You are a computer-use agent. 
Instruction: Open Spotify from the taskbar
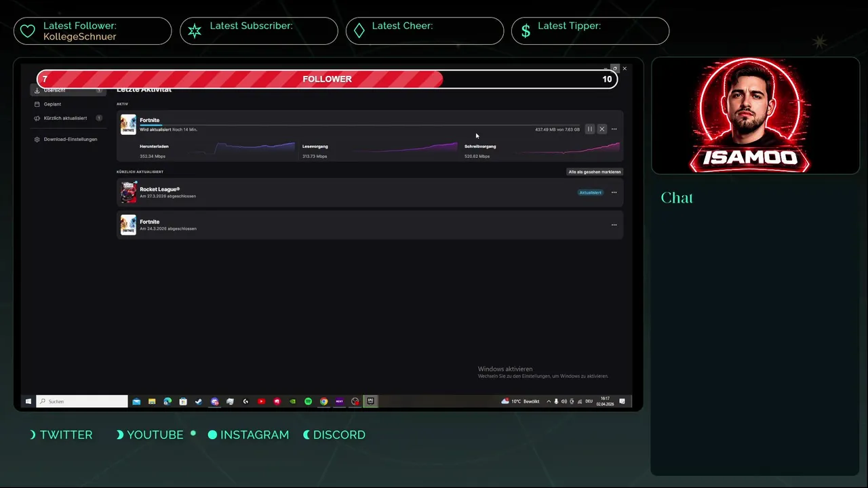(x=308, y=401)
